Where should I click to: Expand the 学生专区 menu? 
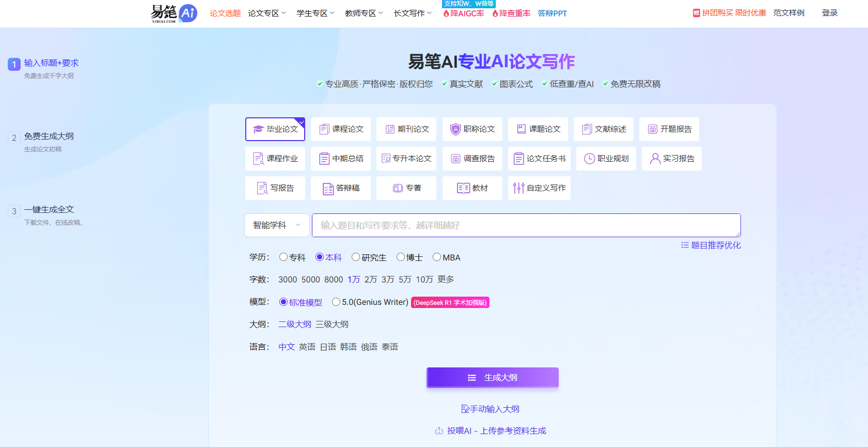tap(315, 13)
